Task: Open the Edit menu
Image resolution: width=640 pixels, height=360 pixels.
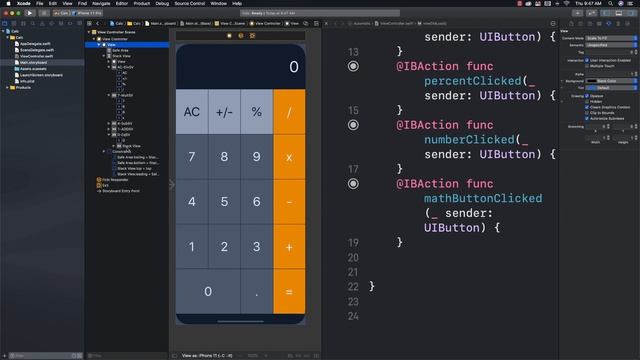Action: [53, 3]
